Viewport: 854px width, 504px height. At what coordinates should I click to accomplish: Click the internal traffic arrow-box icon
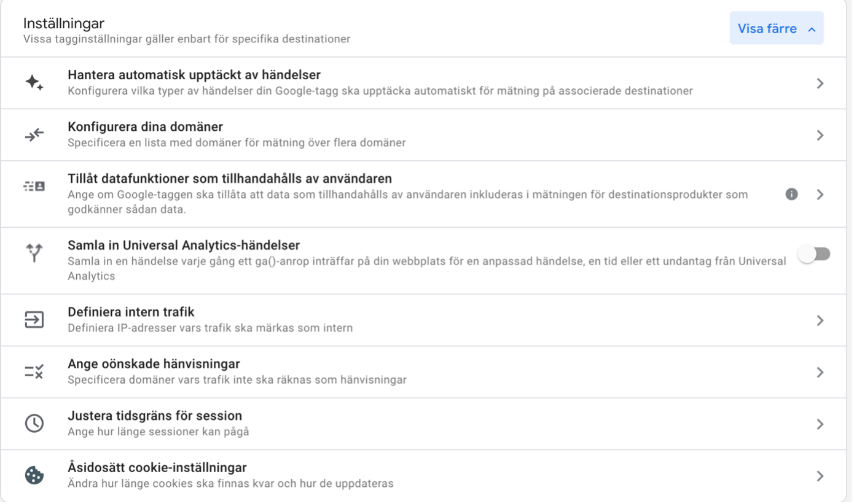point(34,320)
